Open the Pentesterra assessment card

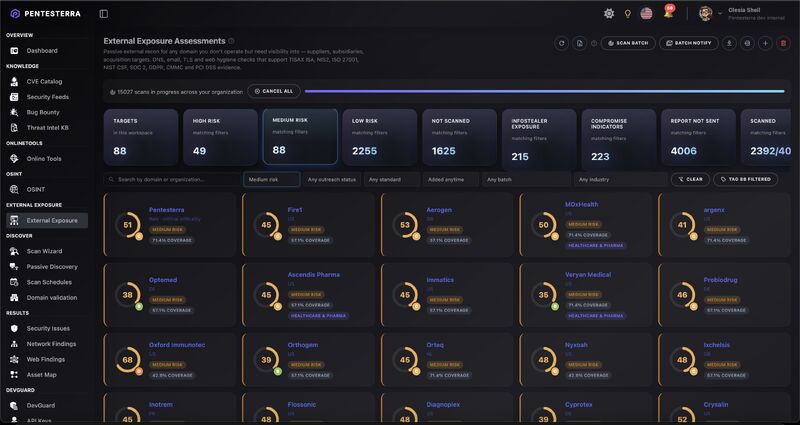point(170,224)
